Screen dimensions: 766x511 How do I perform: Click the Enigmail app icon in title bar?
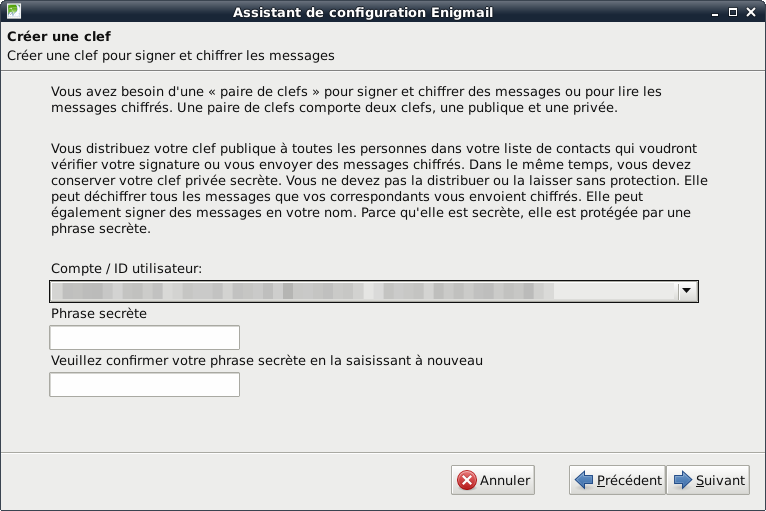(x=13, y=12)
